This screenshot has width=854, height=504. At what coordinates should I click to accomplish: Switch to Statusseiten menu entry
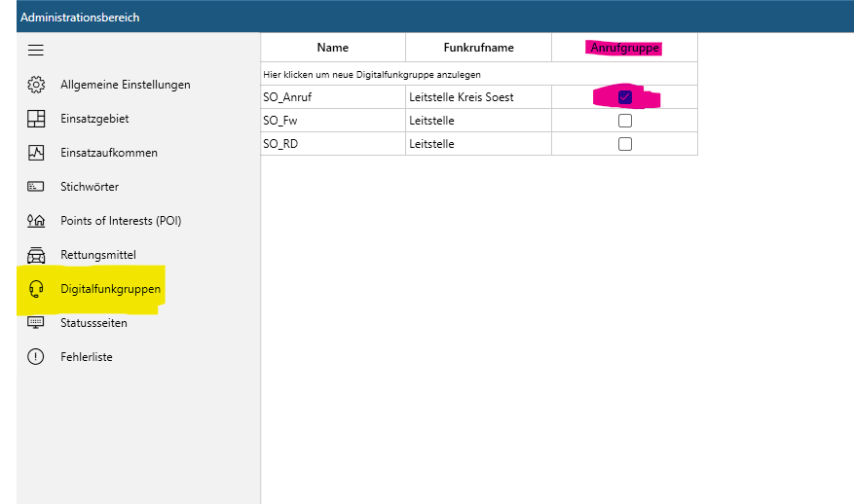click(93, 323)
